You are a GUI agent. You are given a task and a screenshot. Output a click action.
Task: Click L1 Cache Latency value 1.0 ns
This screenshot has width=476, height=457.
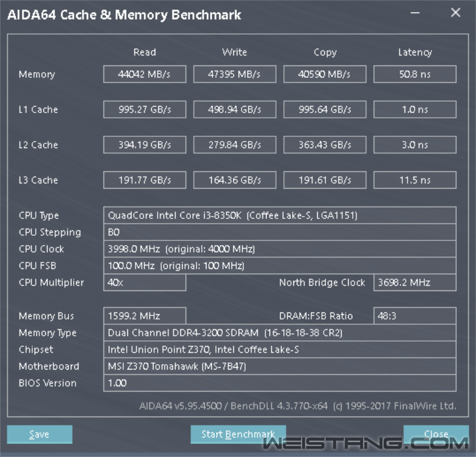click(x=415, y=109)
